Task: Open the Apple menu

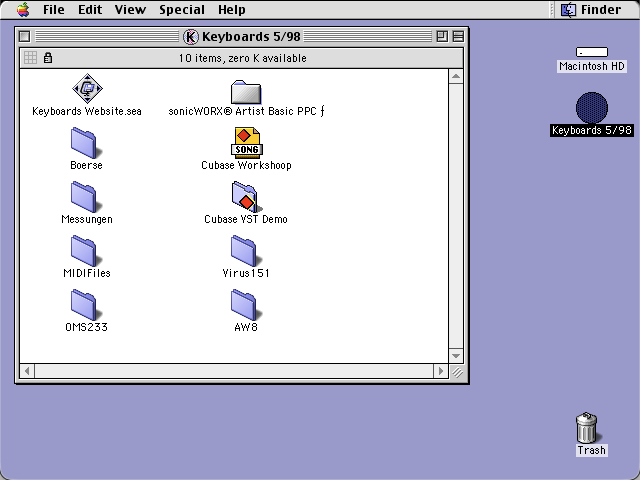Action: pyautogui.click(x=23, y=9)
